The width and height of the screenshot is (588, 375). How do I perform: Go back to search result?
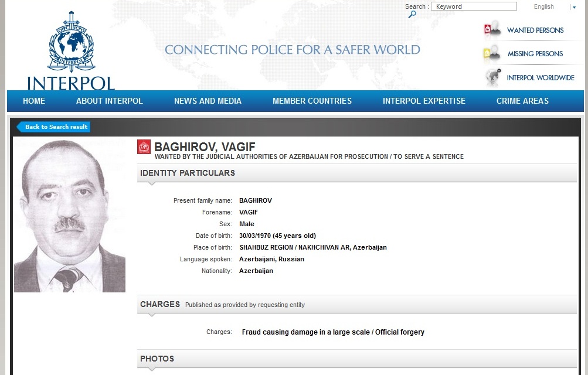pyautogui.click(x=53, y=127)
